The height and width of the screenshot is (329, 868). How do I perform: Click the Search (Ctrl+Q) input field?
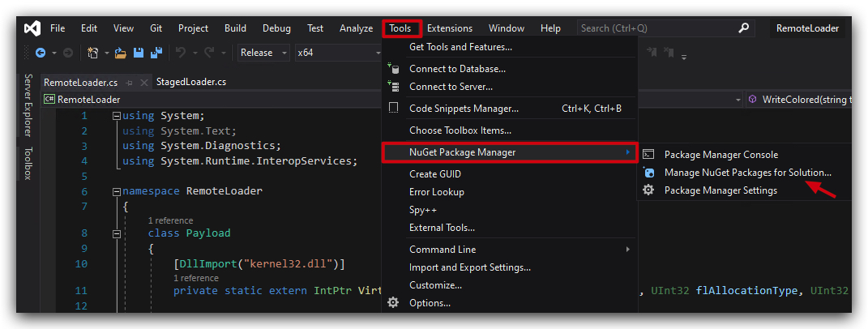click(x=659, y=28)
